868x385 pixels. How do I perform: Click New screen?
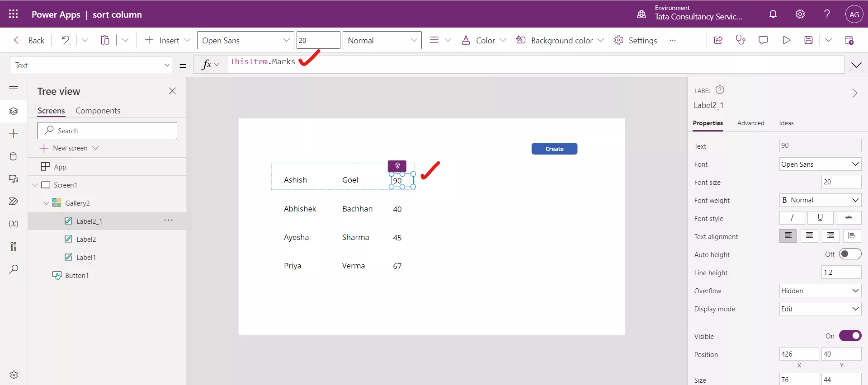70,148
